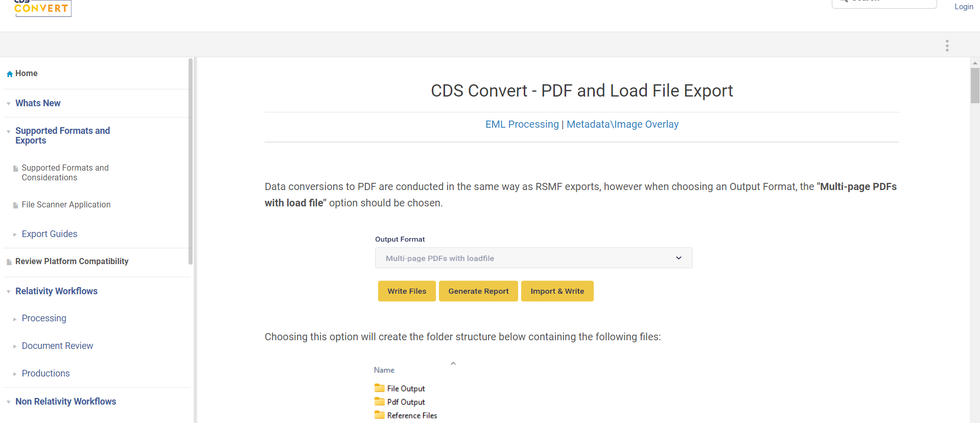Click the Home house icon

point(9,74)
